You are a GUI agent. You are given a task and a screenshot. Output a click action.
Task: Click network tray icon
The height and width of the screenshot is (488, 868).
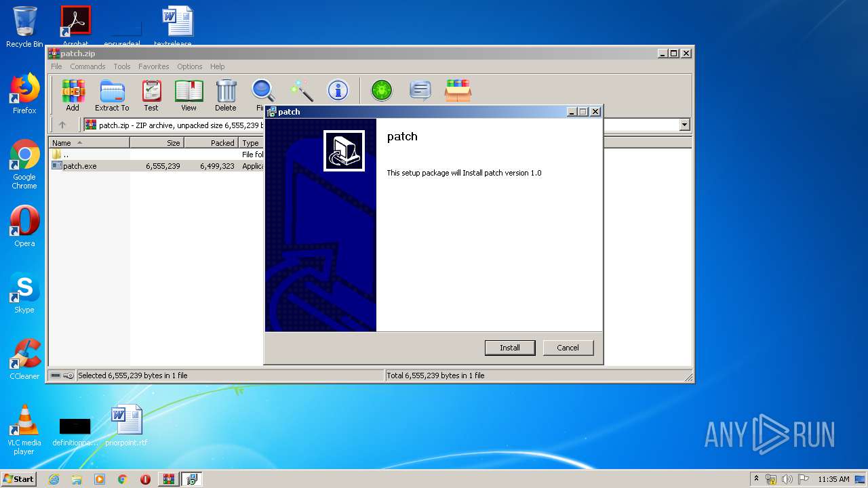pyautogui.click(x=771, y=479)
